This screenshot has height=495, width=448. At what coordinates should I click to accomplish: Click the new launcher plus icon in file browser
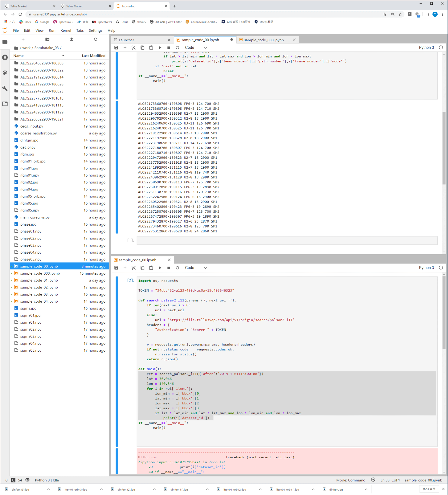coord(23,39)
